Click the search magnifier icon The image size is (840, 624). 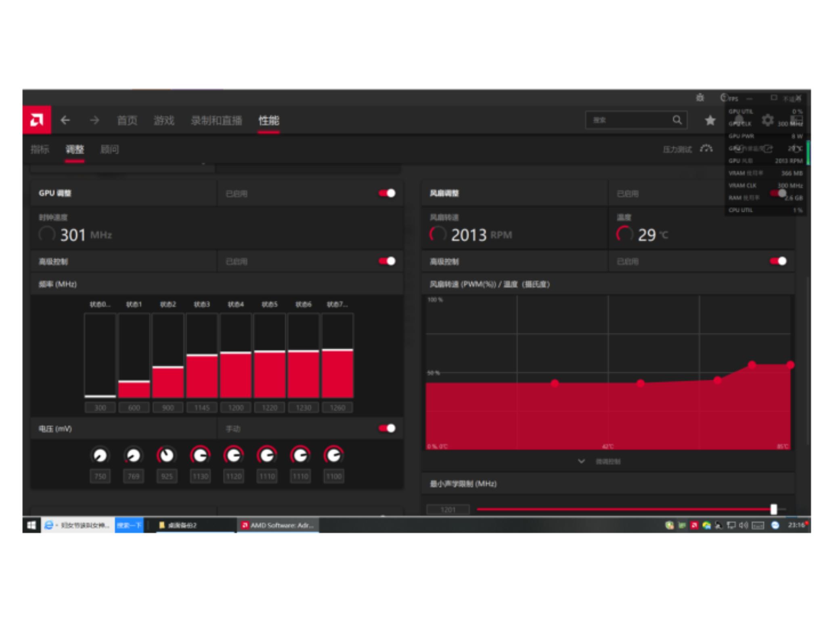[677, 120]
